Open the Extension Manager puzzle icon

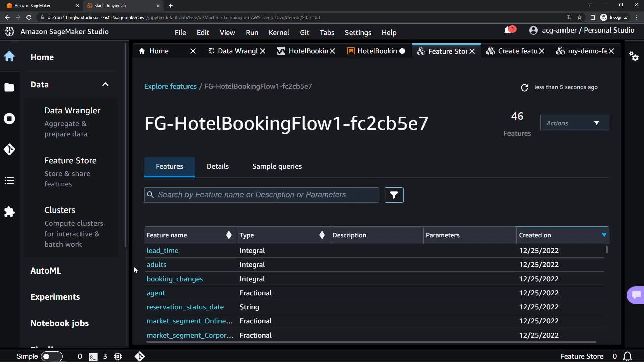point(9,212)
